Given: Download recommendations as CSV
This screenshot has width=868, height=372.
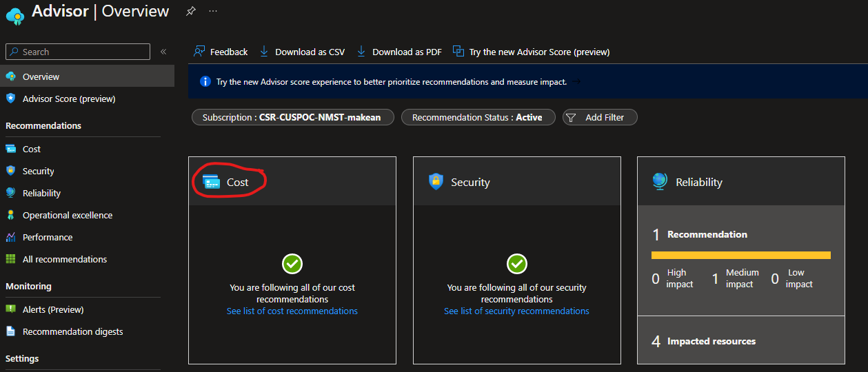Looking at the screenshot, I should tap(302, 52).
